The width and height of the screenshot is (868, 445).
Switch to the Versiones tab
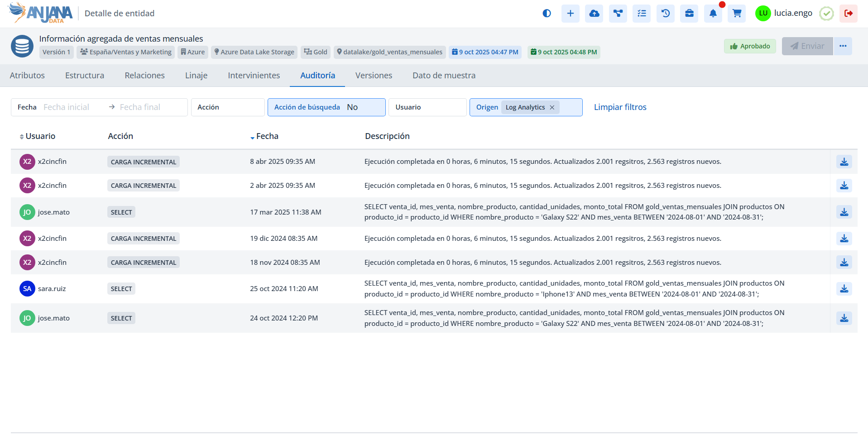click(374, 76)
